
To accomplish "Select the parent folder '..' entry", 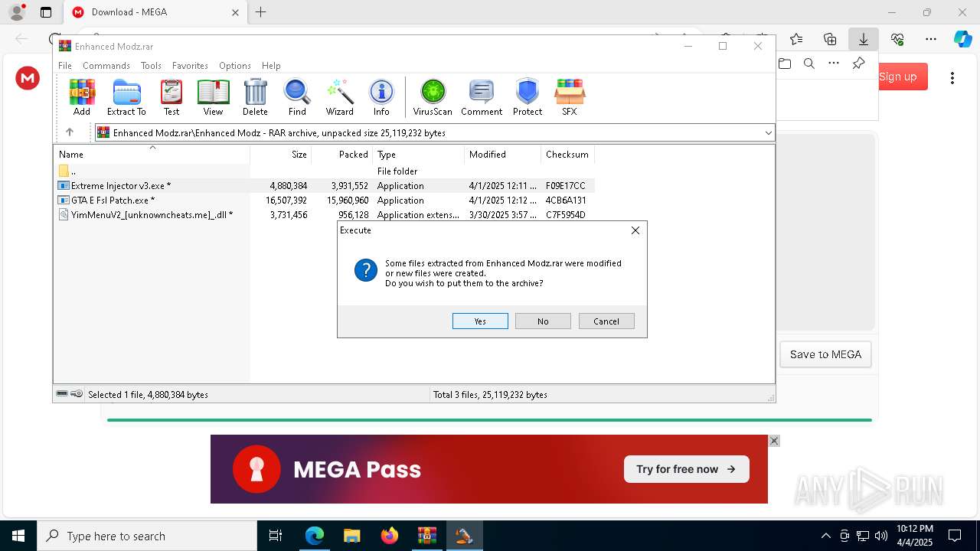I will [67, 171].
